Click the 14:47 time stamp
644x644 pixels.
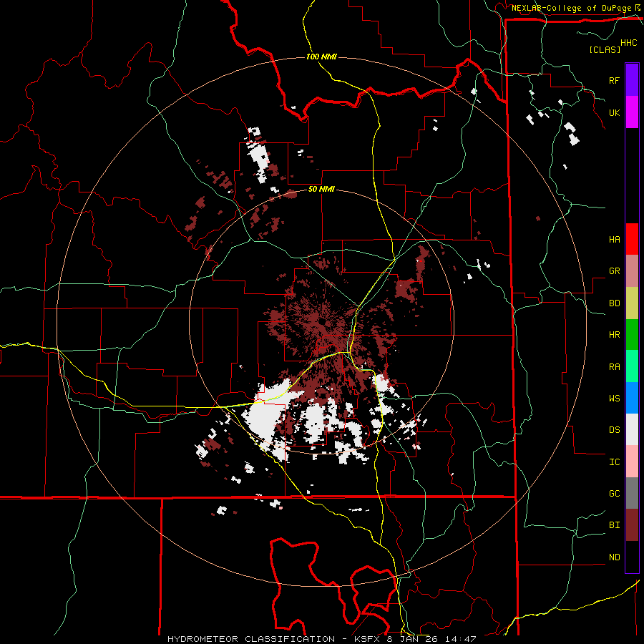click(462, 639)
